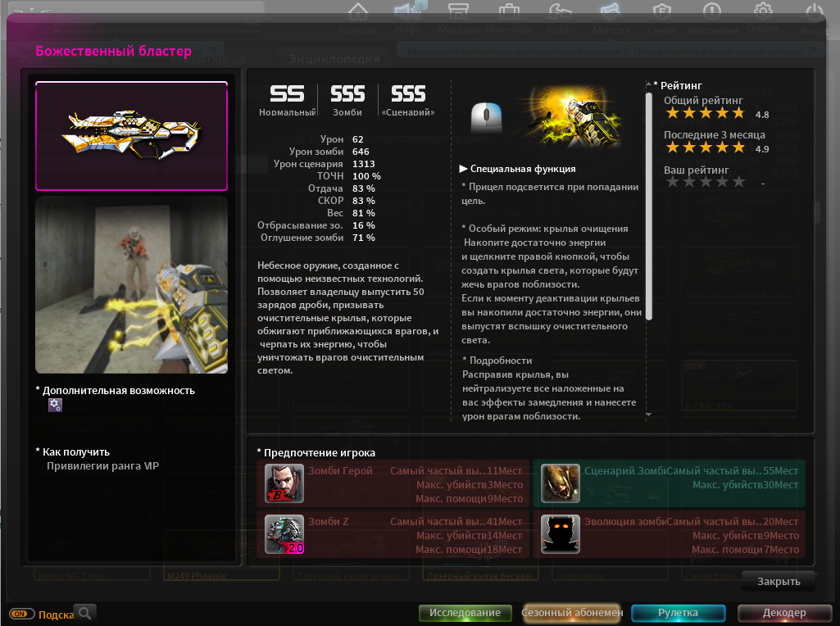Image resolution: width=840 pixels, height=626 pixels.
Task: Set your rating to five stars
Action: tap(738, 182)
